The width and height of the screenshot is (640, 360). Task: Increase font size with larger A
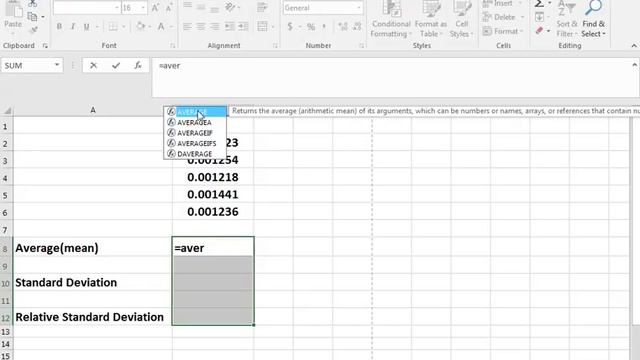point(156,8)
